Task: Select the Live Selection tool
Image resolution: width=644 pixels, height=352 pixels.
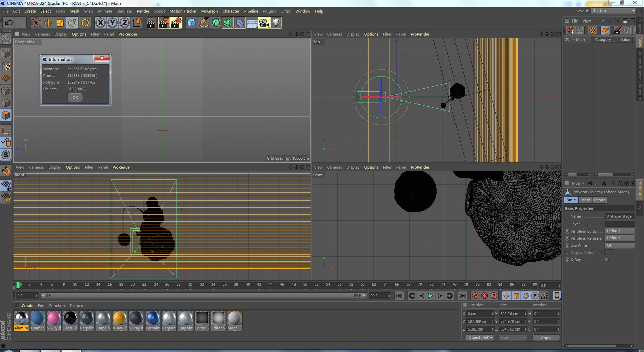Action: pos(36,23)
